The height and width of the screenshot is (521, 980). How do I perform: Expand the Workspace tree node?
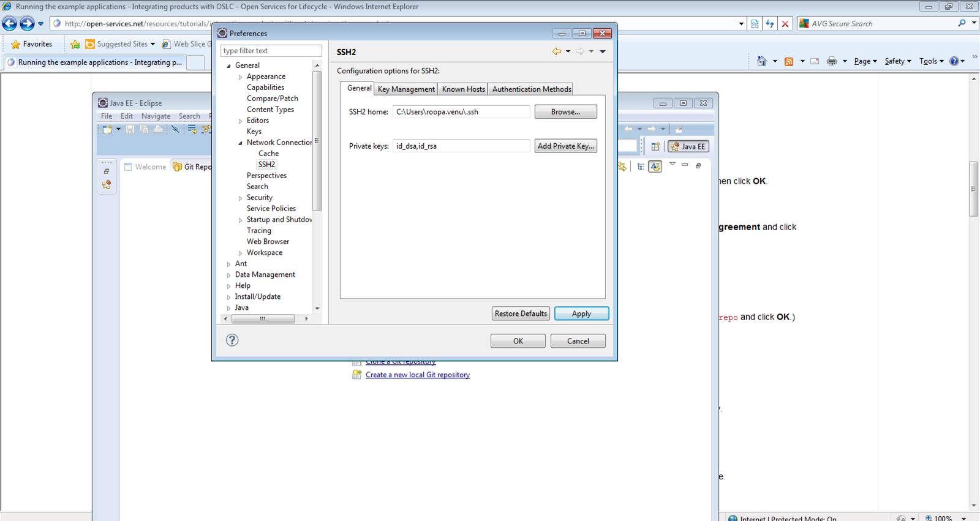pyautogui.click(x=240, y=253)
